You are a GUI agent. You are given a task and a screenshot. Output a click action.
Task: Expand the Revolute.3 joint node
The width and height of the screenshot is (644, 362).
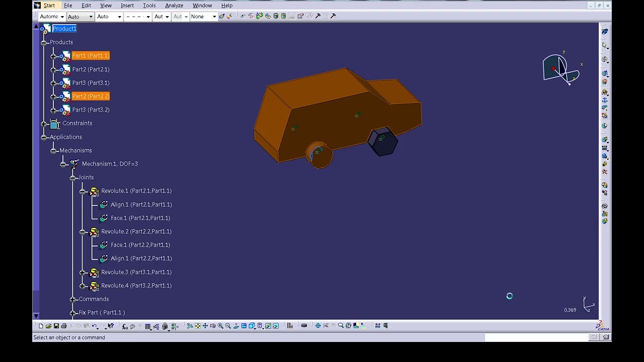coord(83,273)
